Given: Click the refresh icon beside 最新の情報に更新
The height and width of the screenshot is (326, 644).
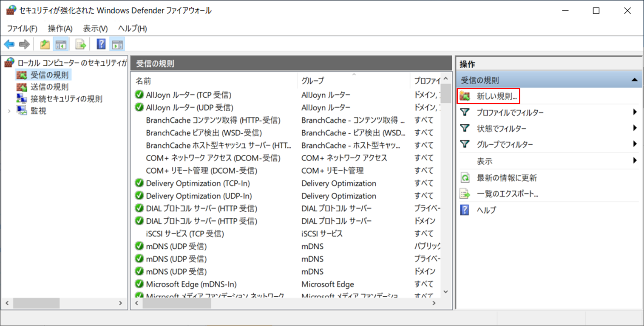Looking at the screenshot, I should pyautogui.click(x=465, y=177).
